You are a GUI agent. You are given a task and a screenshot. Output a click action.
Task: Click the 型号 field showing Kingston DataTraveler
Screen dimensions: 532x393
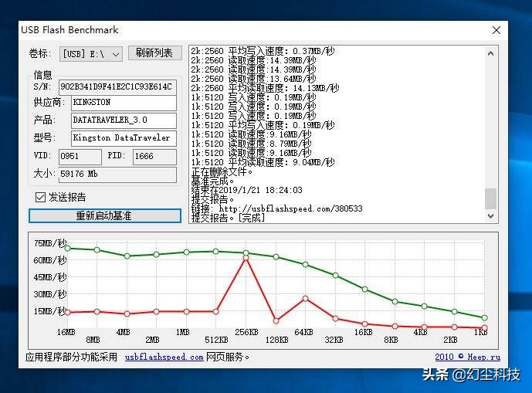(124, 138)
